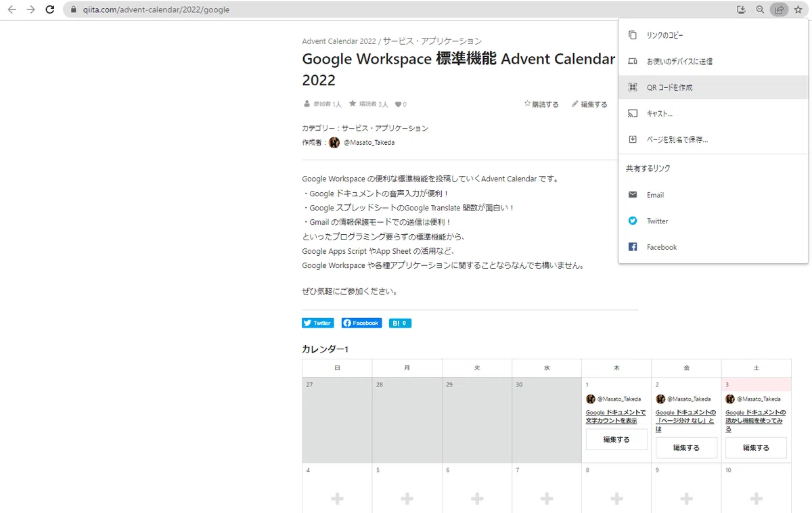Screen dimensions: 812x513
Task: Select ページを別名で保存... in the share menu
Action: click(x=713, y=139)
